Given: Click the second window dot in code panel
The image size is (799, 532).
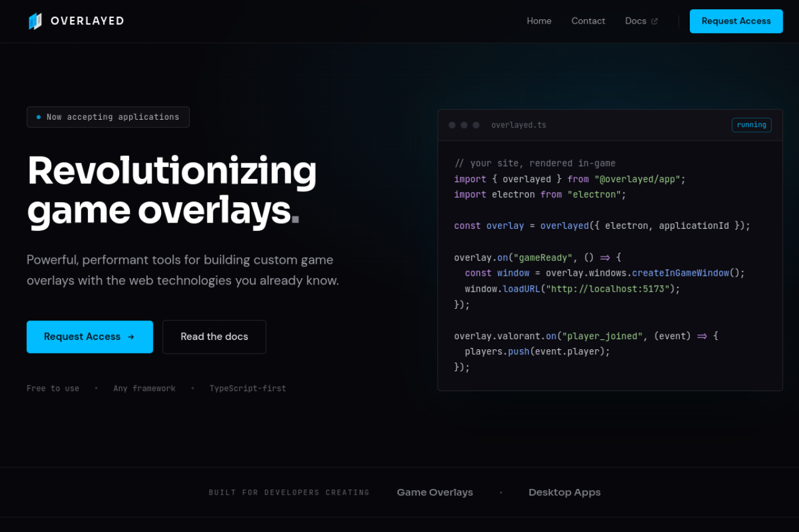Looking at the screenshot, I should (464, 125).
